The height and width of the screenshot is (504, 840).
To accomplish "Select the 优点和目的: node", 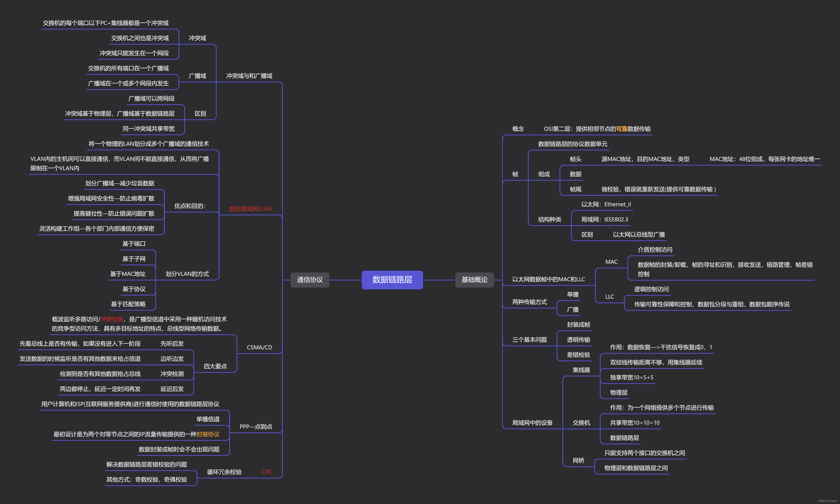I will point(190,206).
